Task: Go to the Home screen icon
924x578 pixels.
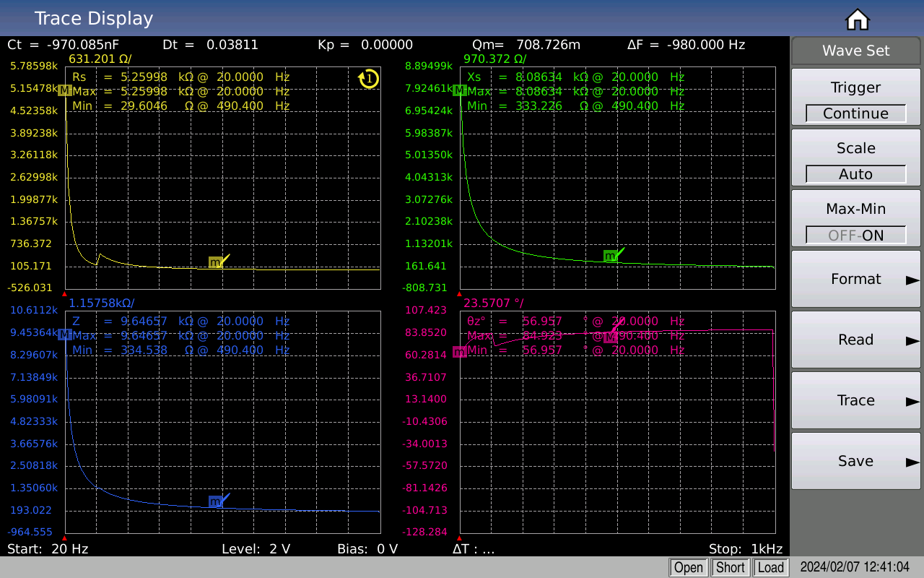Action: (857, 20)
